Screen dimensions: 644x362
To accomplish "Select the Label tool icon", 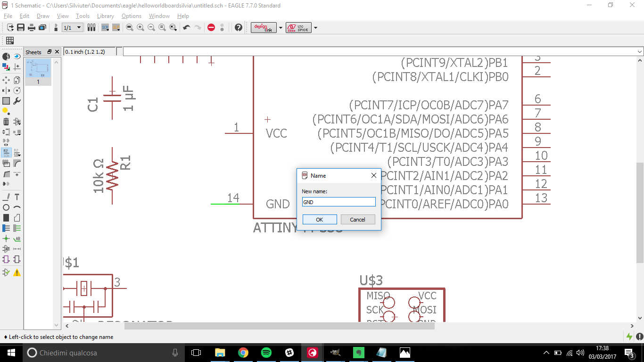I will (x=17, y=239).
